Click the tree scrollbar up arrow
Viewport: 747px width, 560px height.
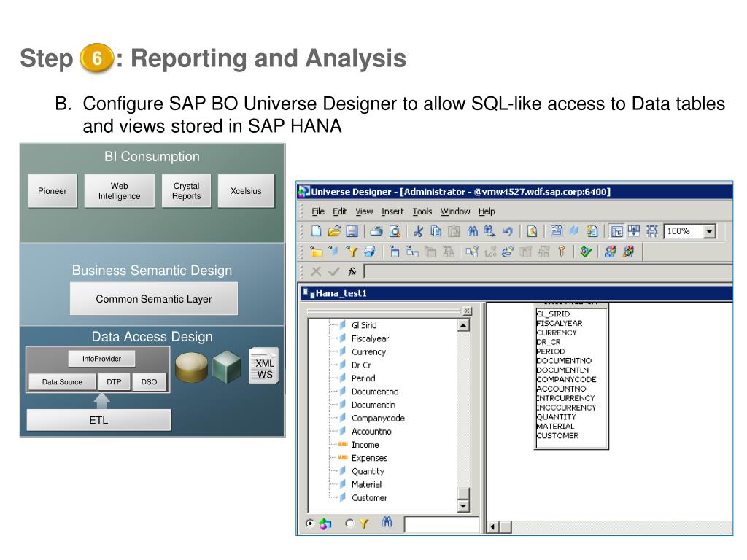pos(463,326)
